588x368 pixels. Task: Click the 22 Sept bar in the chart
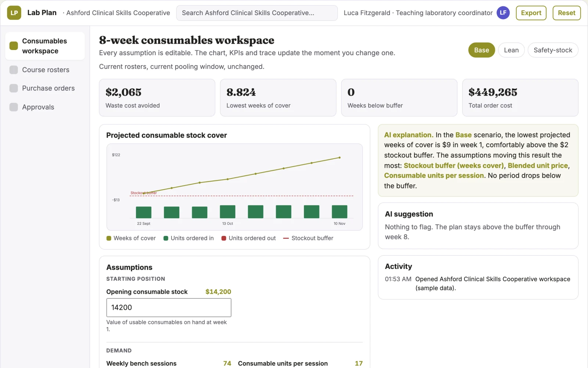point(144,212)
